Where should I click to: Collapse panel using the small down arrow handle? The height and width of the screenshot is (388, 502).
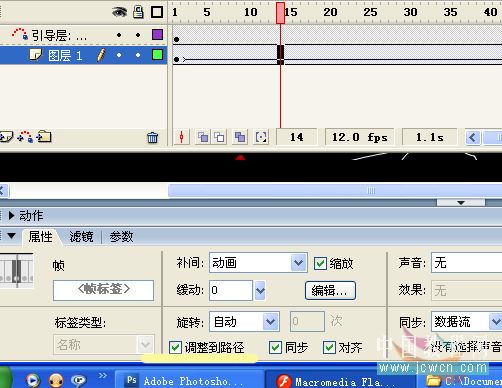[x=461, y=203]
